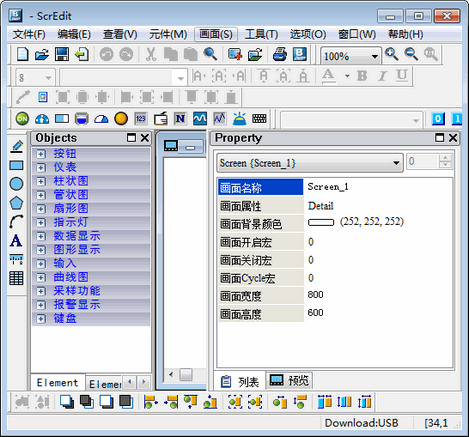Toggle the Objects panel float box
The width and height of the screenshot is (469, 437).
click(x=132, y=138)
